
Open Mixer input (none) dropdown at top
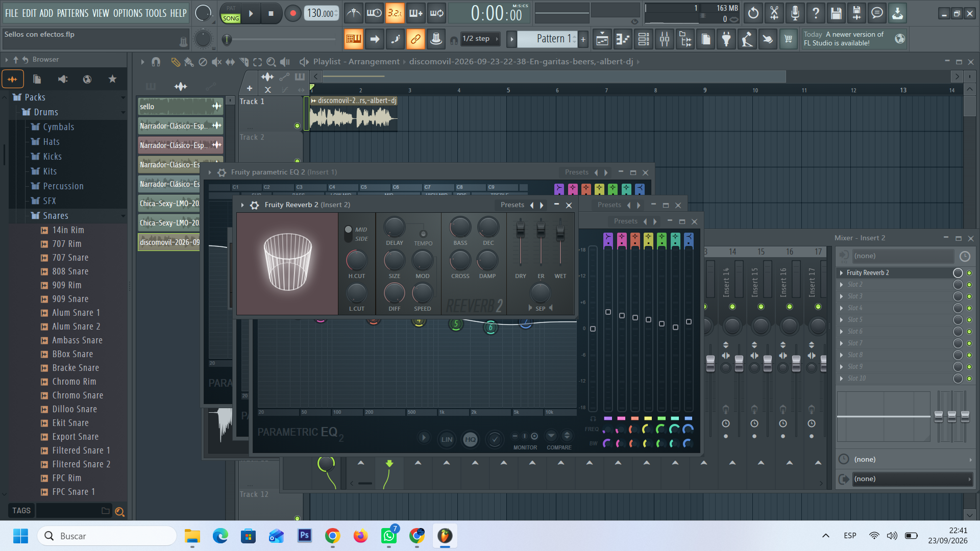[x=903, y=256]
